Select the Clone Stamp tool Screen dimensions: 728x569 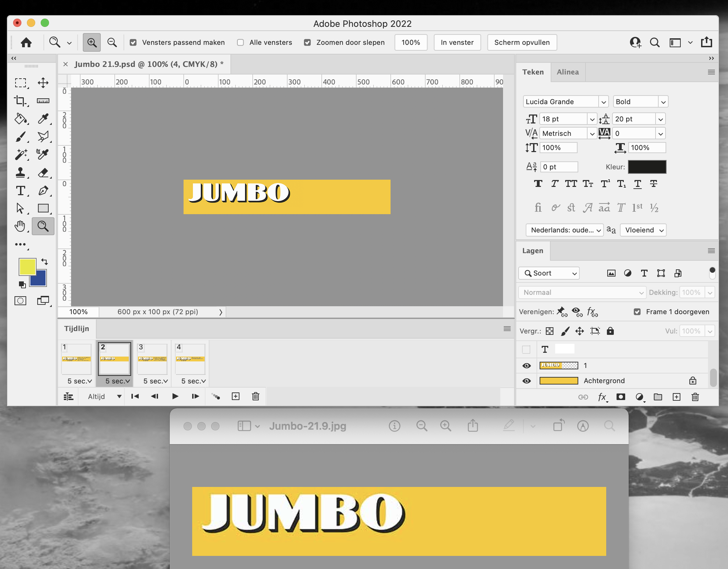[x=20, y=172]
